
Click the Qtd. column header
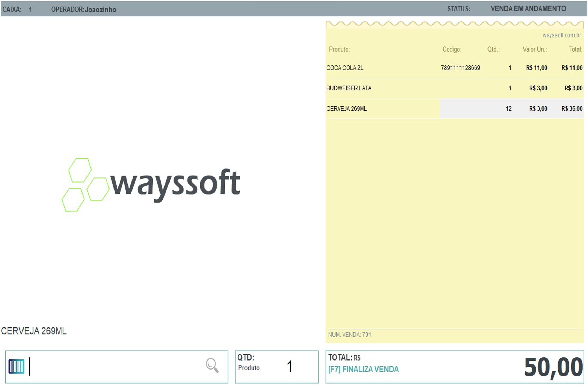(x=494, y=49)
